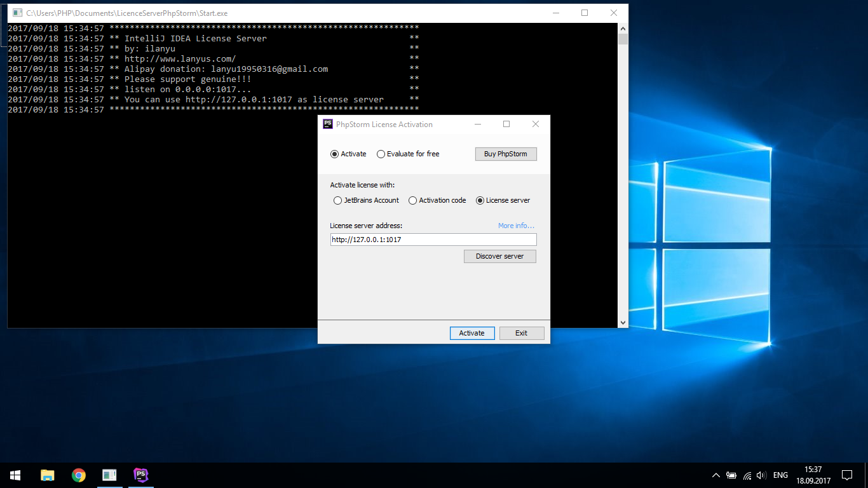Viewport: 868px width, 488px height.
Task: Open the Action Center notifications icon
Action: 846,475
